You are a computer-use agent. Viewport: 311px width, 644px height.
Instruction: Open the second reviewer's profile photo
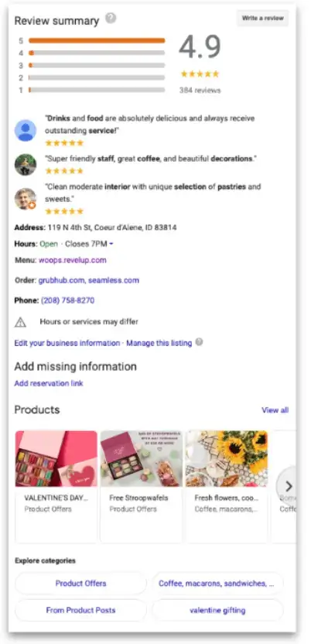coord(26,164)
